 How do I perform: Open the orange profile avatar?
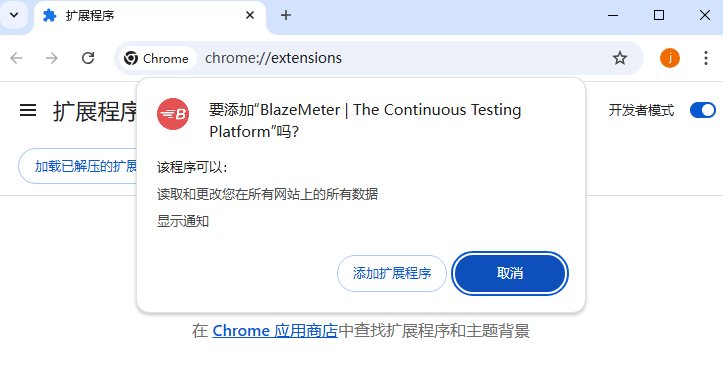(670, 58)
